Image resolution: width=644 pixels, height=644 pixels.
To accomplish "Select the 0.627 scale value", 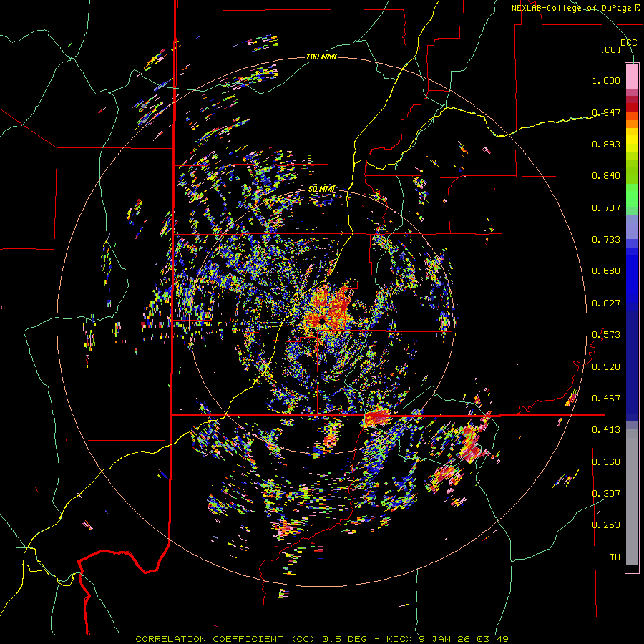I will tap(606, 303).
